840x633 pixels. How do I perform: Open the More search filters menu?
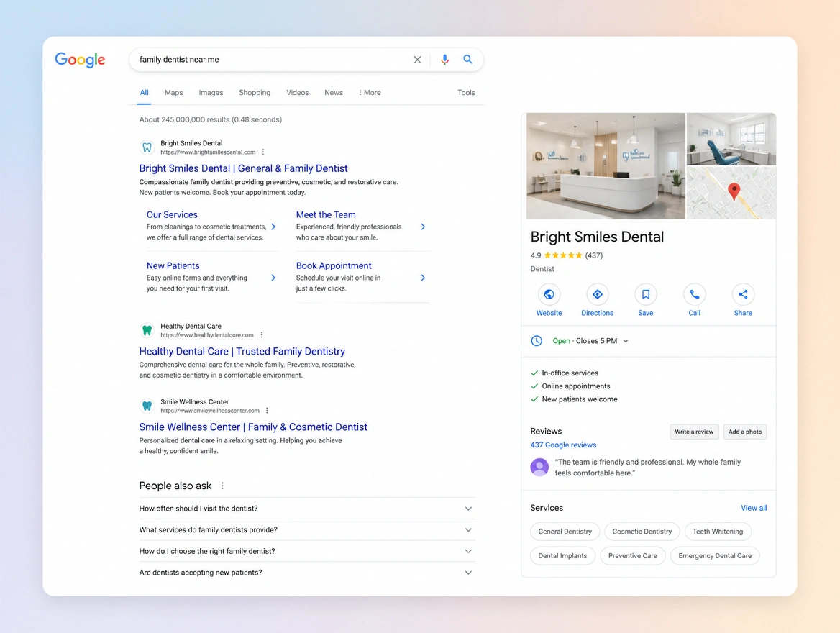370,93
